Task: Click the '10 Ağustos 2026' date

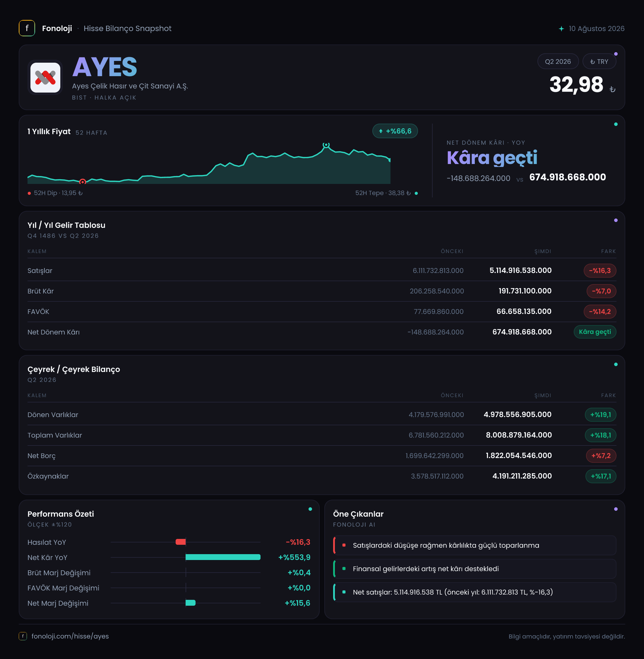Action: (597, 29)
